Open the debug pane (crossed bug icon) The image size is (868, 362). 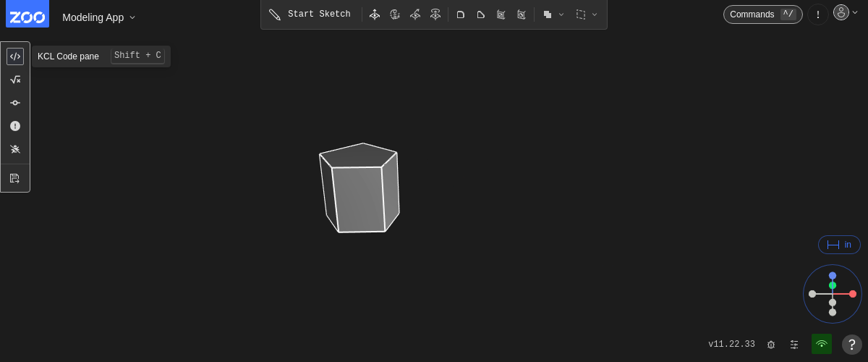tap(15, 149)
